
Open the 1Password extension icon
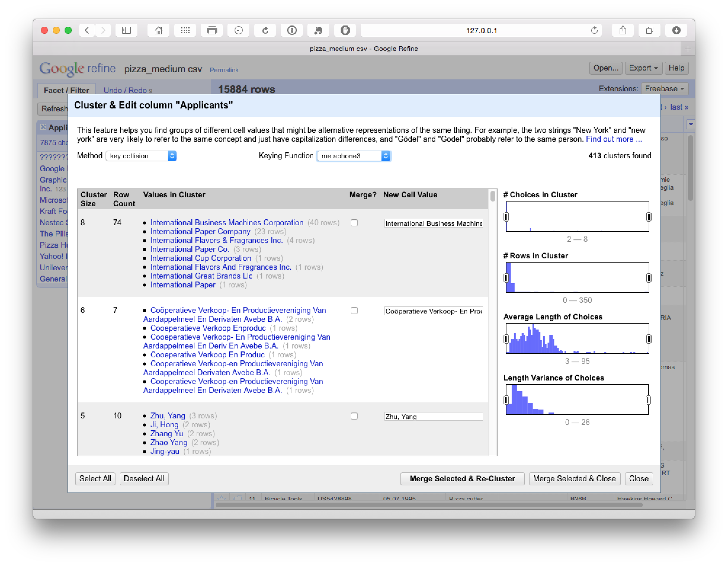pyautogui.click(x=292, y=30)
